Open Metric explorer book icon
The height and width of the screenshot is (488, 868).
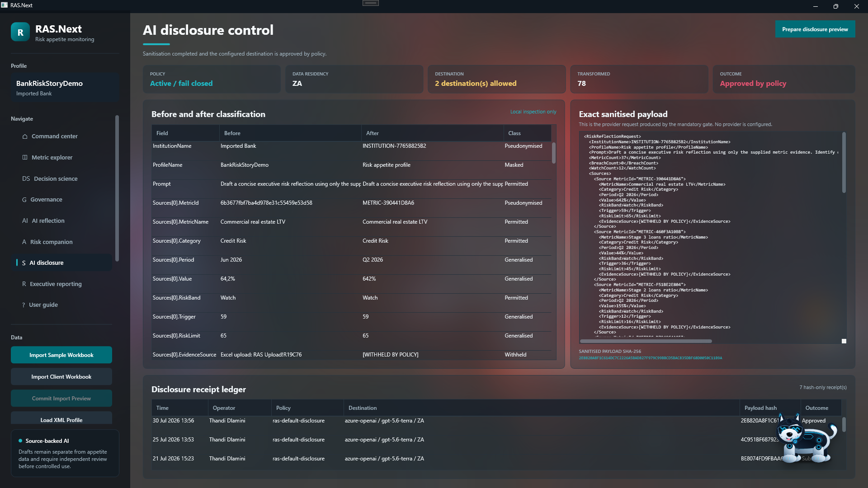pyautogui.click(x=25, y=158)
